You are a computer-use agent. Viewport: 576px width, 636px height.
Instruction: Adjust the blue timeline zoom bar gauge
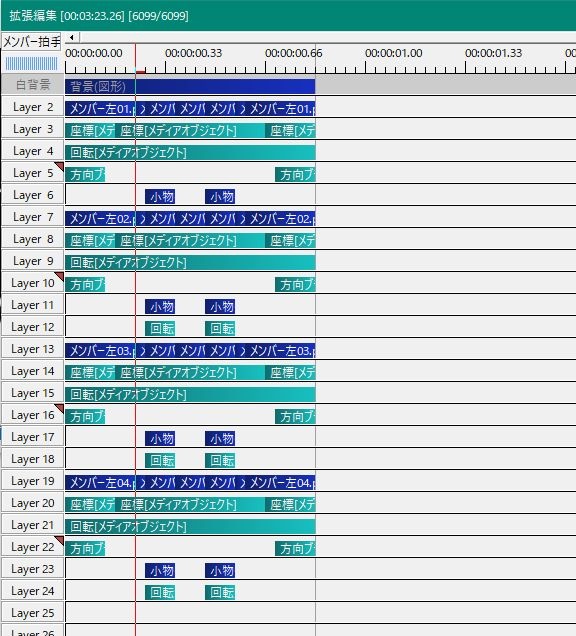[x=31, y=64]
